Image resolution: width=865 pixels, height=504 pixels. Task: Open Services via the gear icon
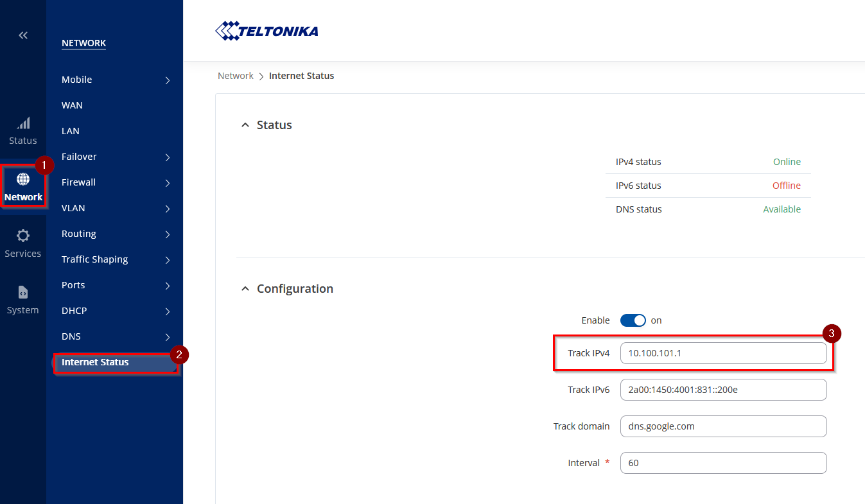pyautogui.click(x=23, y=236)
